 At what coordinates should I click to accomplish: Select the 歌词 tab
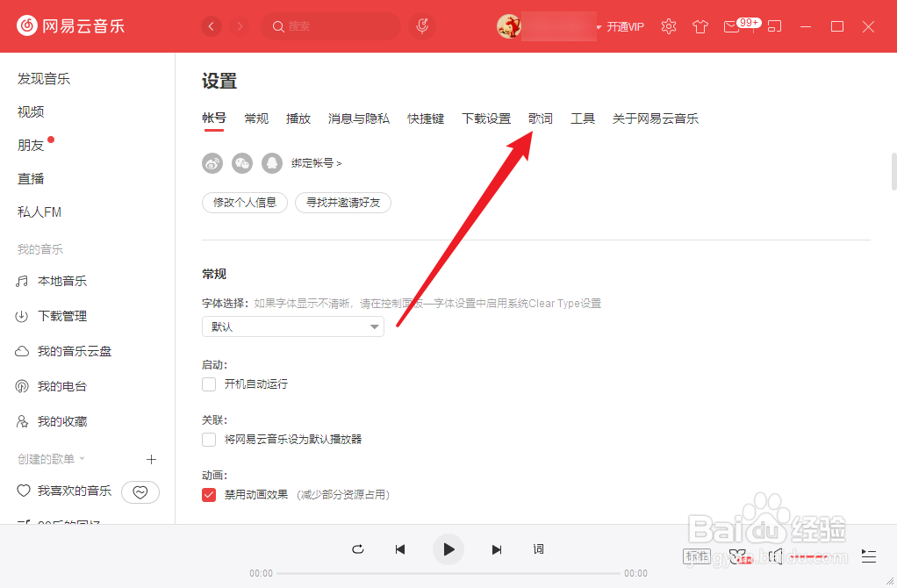(541, 118)
